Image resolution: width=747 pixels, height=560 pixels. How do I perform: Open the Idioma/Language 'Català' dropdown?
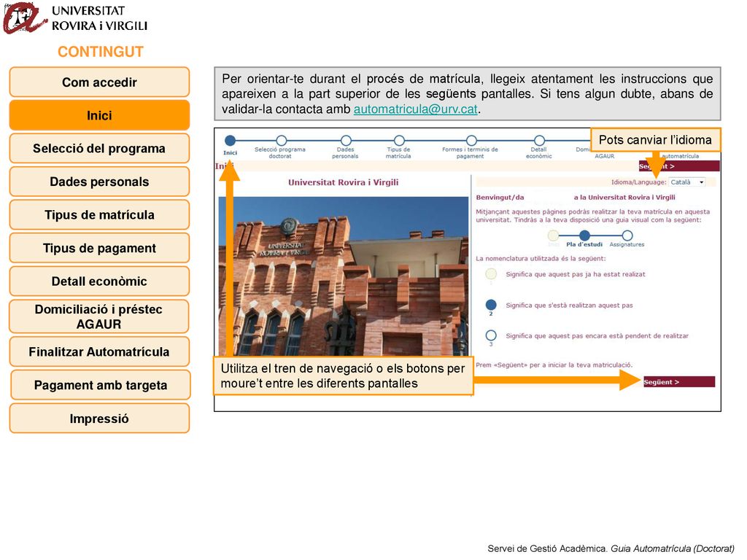click(x=687, y=182)
